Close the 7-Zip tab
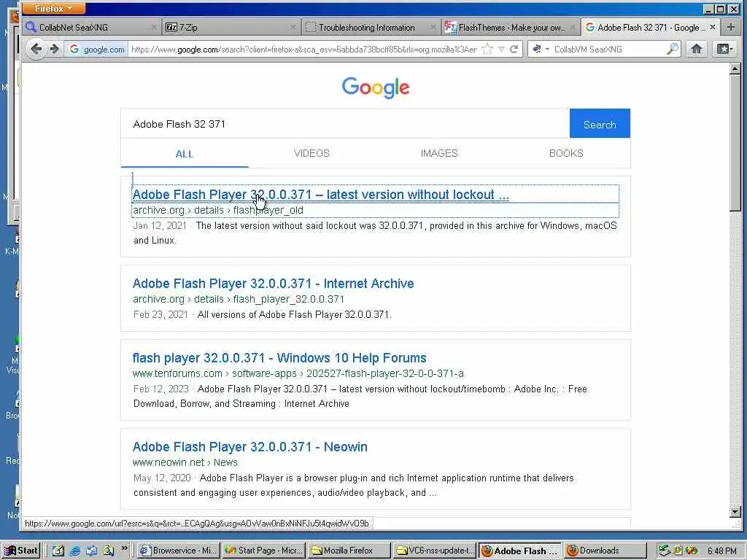 [x=293, y=27]
